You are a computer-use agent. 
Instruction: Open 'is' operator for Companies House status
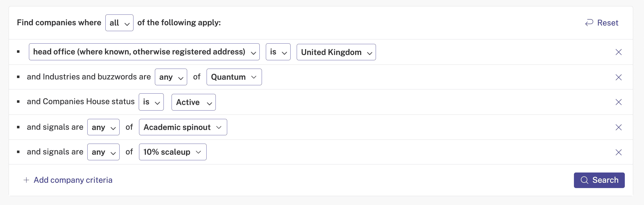click(x=151, y=102)
